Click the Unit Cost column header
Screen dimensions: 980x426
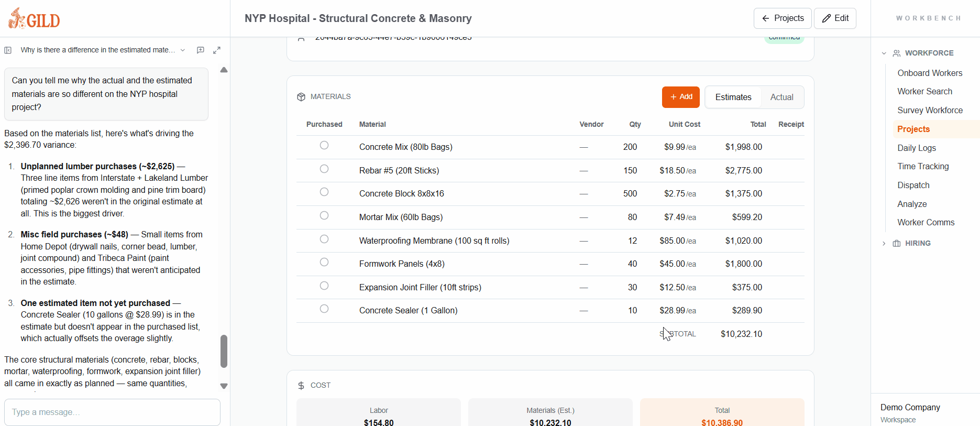(x=684, y=125)
